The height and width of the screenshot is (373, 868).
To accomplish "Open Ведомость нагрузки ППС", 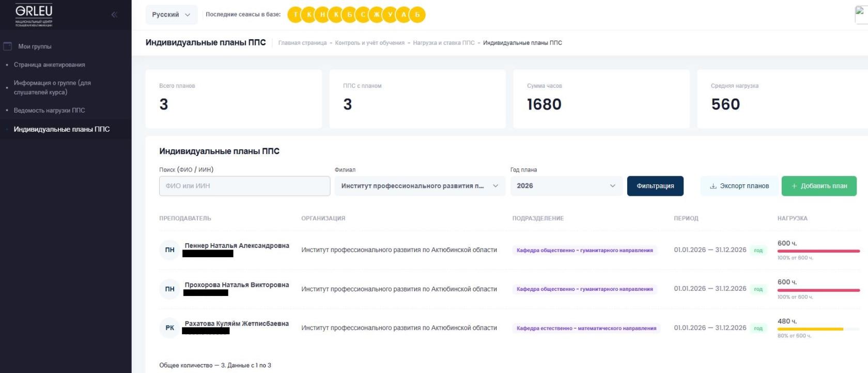I will 50,111.
